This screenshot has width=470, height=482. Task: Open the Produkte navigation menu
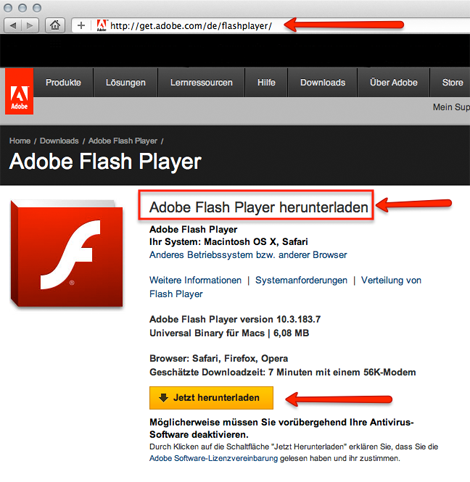click(63, 82)
